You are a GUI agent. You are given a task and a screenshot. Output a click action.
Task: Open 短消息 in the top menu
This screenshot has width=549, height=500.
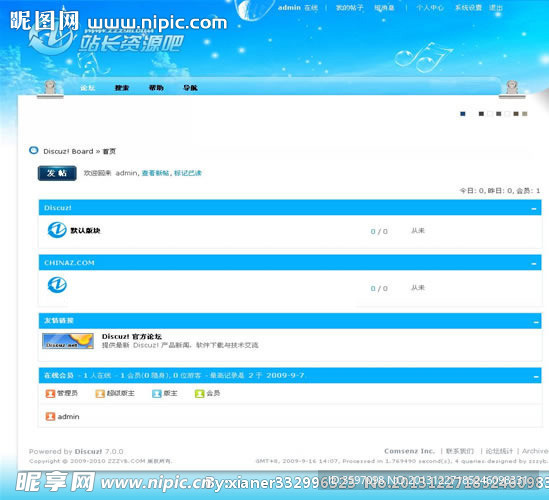[384, 8]
